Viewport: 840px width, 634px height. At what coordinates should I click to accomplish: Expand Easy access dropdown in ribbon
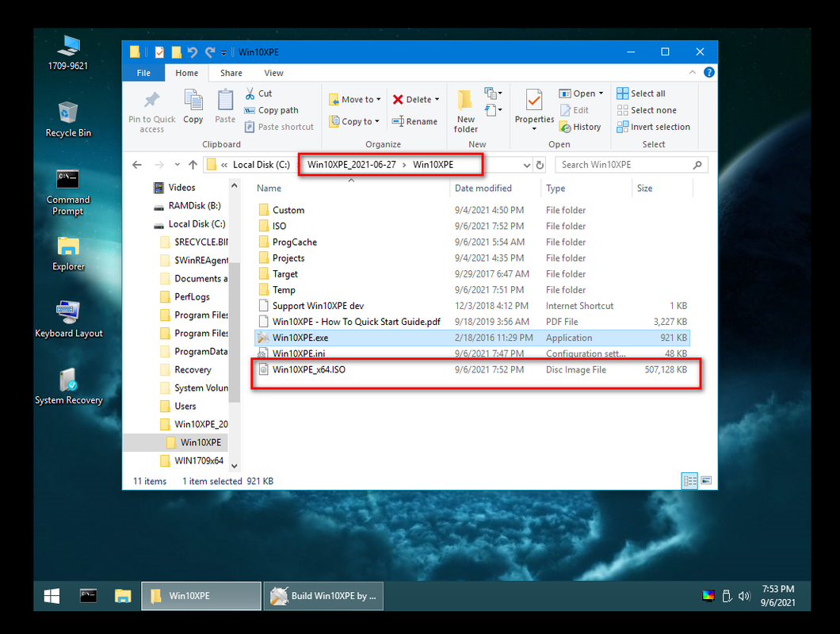coord(494,110)
